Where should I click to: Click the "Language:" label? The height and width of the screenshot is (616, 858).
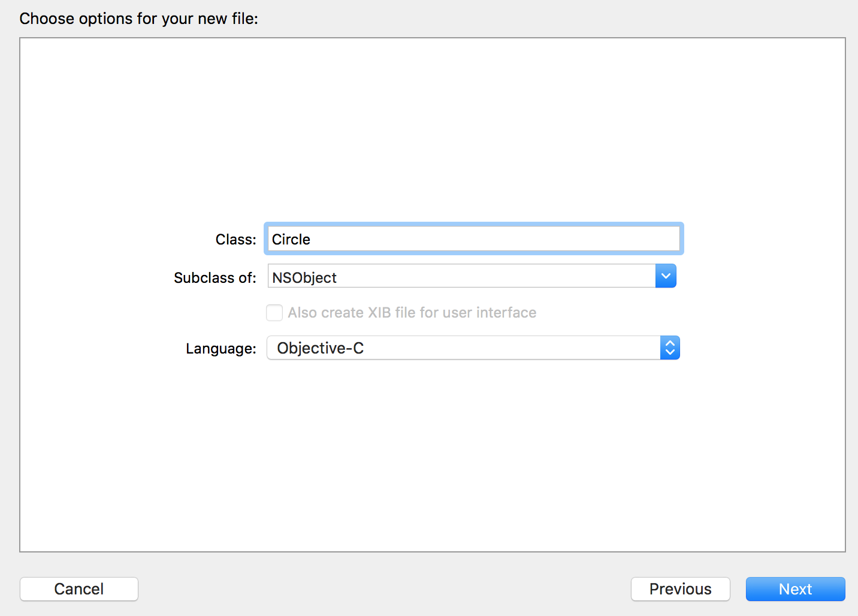coord(220,349)
